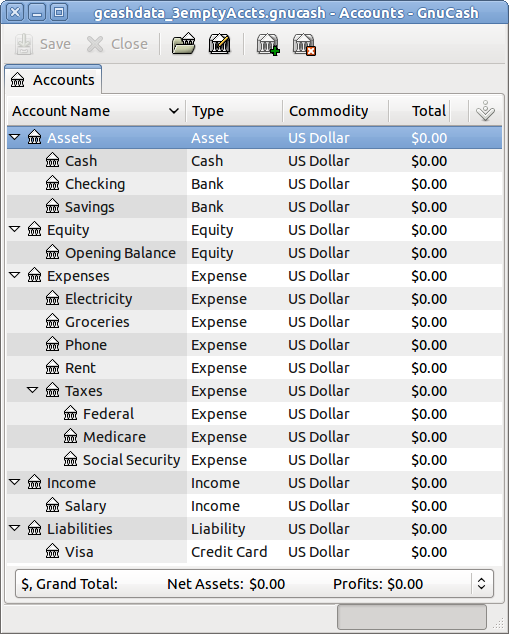
Task: Select the Visa account name
Action: 79,552
